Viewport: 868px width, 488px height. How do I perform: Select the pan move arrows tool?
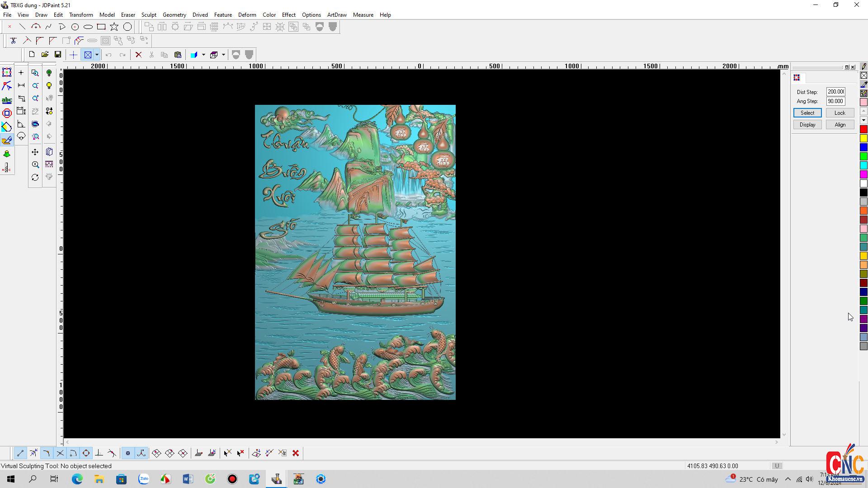(x=35, y=152)
